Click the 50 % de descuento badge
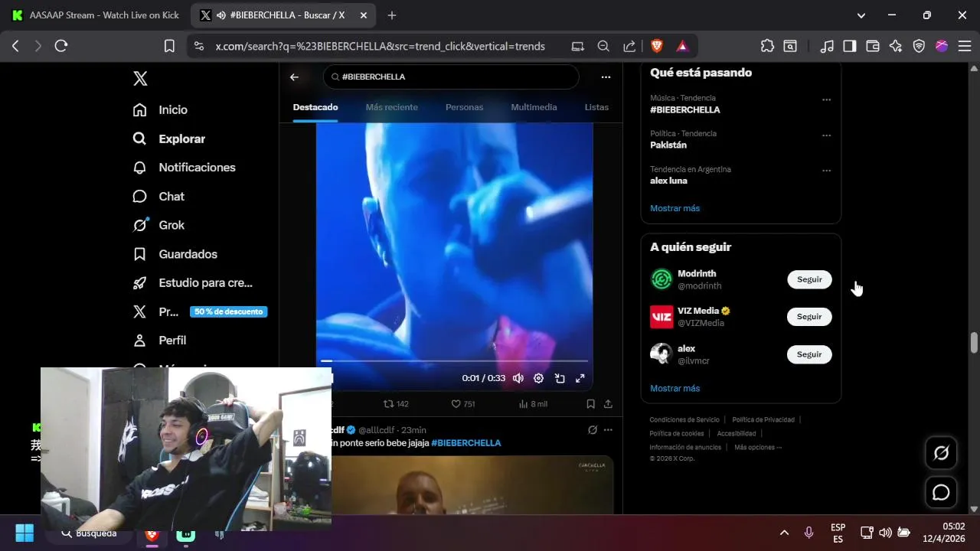The image size is (980, 551). [229, 312]
